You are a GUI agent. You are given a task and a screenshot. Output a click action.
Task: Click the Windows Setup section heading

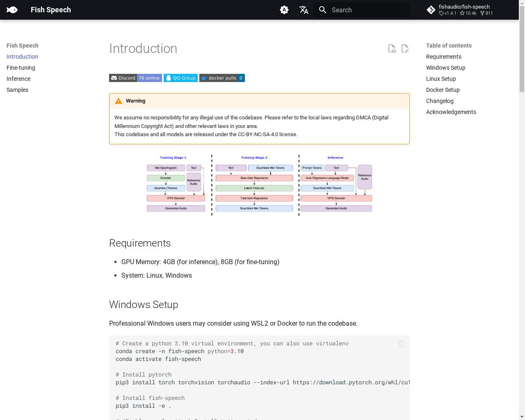coord(144,305)
